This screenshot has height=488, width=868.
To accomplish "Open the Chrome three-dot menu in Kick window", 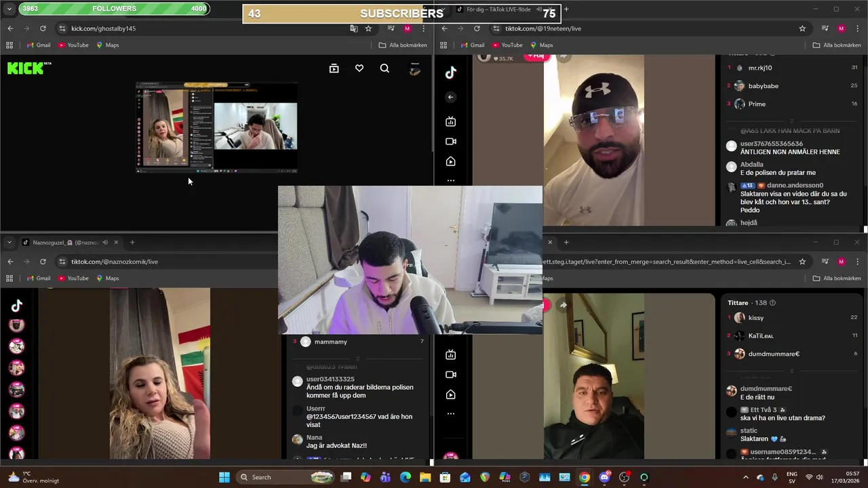I will click(423, 28).
